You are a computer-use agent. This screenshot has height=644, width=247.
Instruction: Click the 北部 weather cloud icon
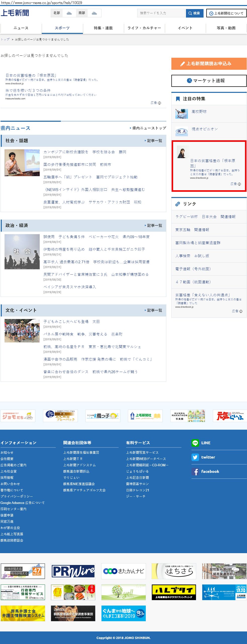69,13
